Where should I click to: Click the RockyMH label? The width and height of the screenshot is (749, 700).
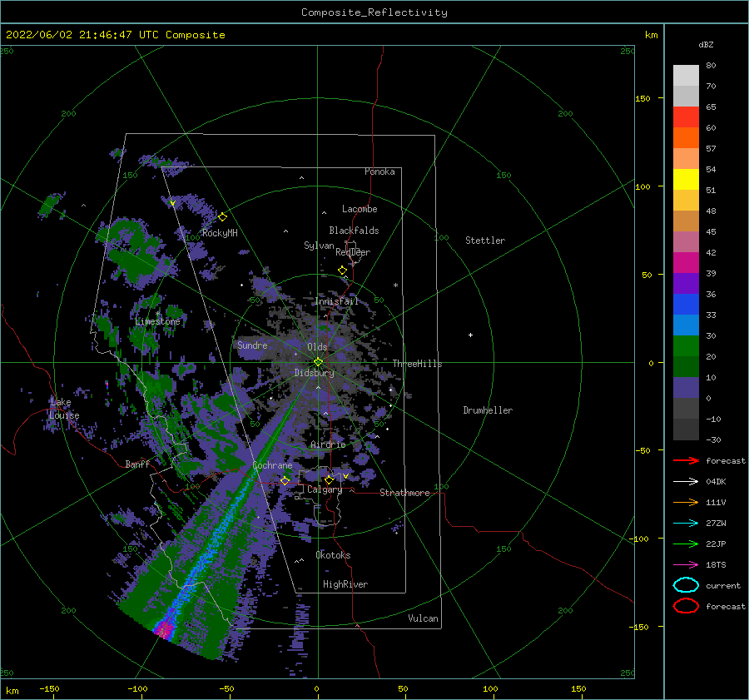[220, 233]
